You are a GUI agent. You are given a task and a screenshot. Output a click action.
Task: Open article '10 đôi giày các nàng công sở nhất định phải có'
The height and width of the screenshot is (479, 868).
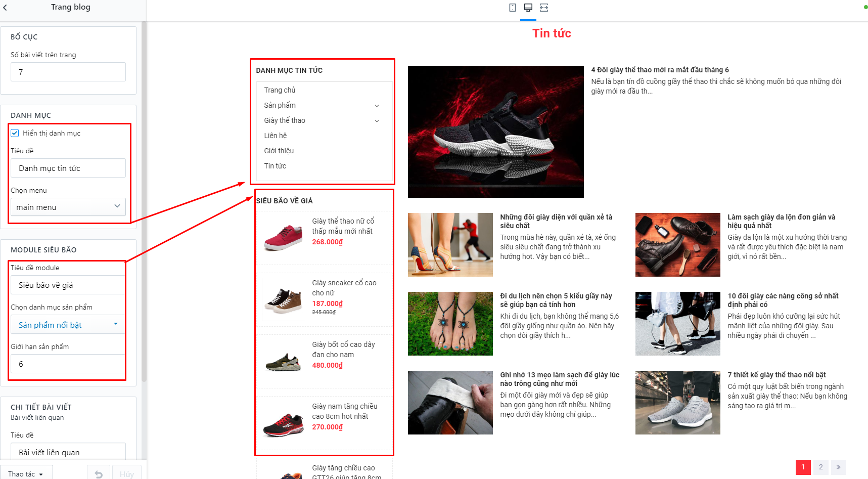(x=783, y=300)
